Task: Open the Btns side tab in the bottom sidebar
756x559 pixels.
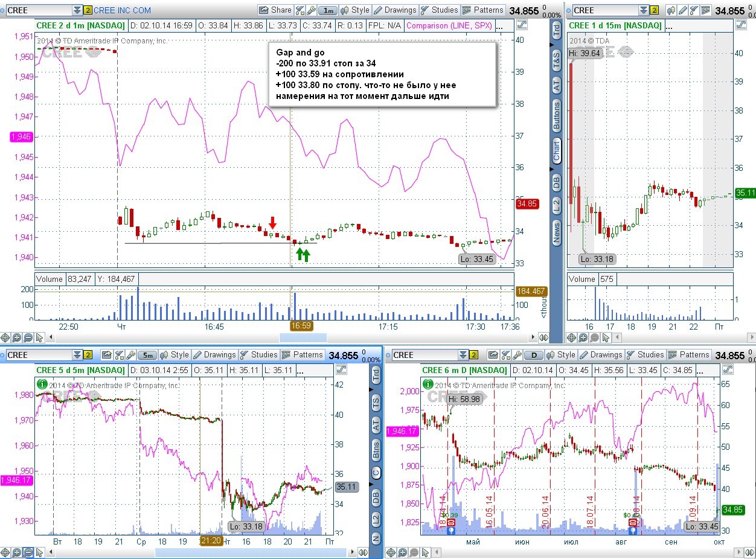Action: pyautogui.click(x=376, y=450)
